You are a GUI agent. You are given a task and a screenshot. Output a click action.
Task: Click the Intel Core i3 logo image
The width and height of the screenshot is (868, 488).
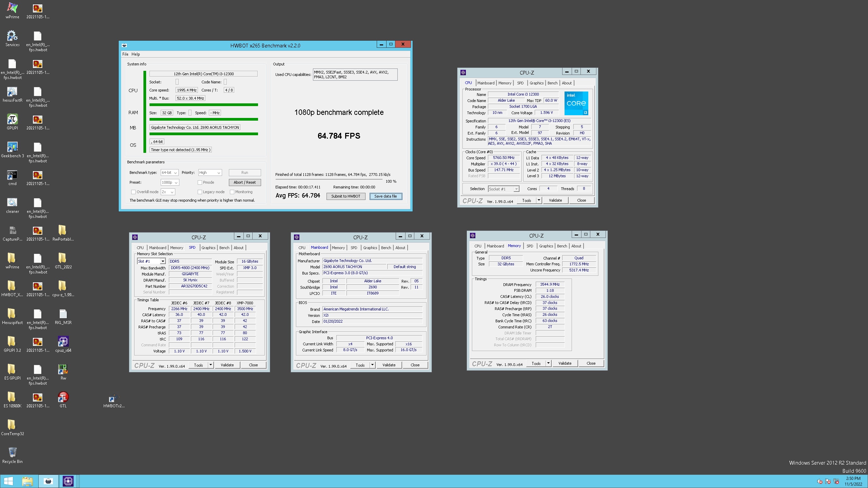576,103
